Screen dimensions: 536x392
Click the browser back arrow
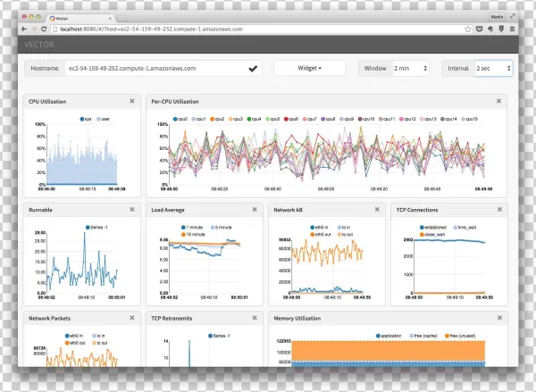(x=24, y=29)
